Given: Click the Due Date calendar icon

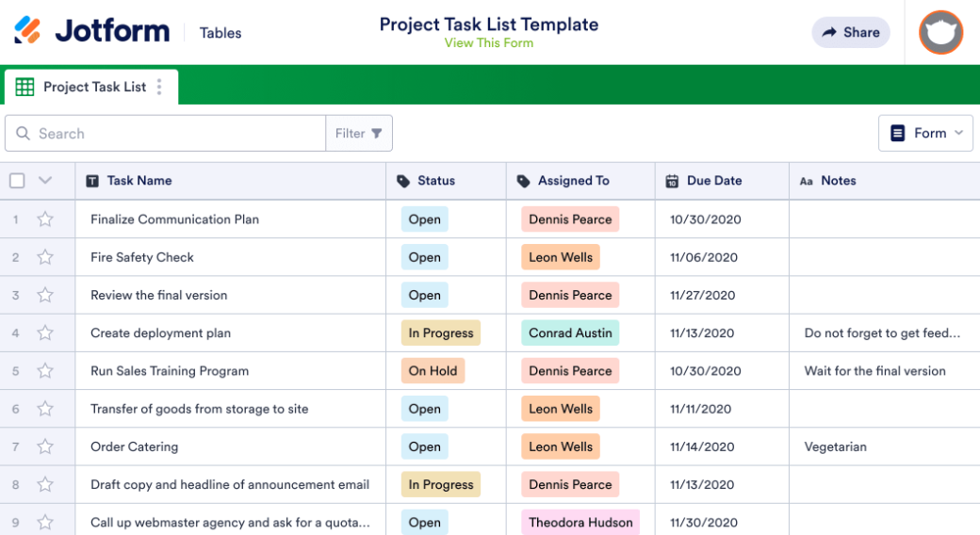Looking at the screenshot, I should [x=672, y=181].
